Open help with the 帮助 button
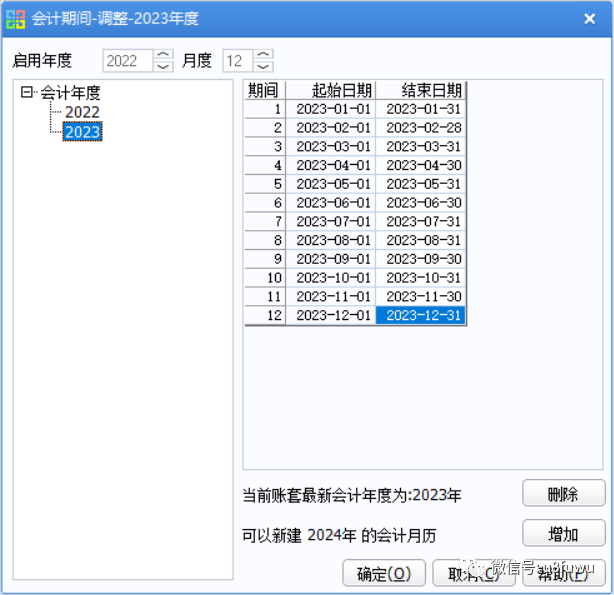Viewport: 614px width, 595px height. click(564, 573)
